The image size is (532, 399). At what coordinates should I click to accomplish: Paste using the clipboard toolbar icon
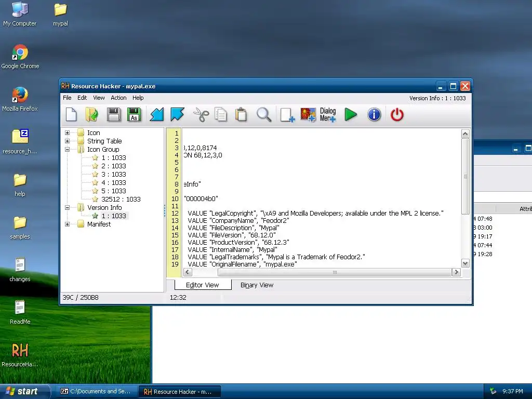point(241,115)
